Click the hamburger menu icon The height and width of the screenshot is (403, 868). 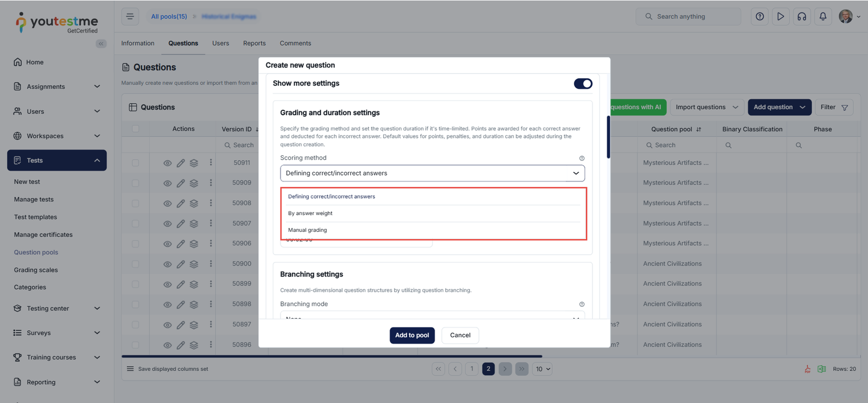click(130, 16)
